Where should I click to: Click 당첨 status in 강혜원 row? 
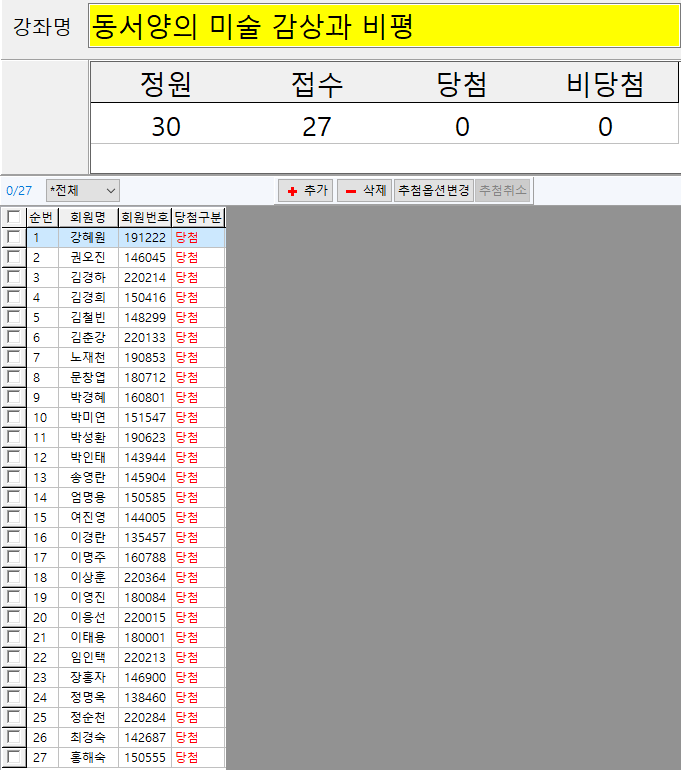187,237
